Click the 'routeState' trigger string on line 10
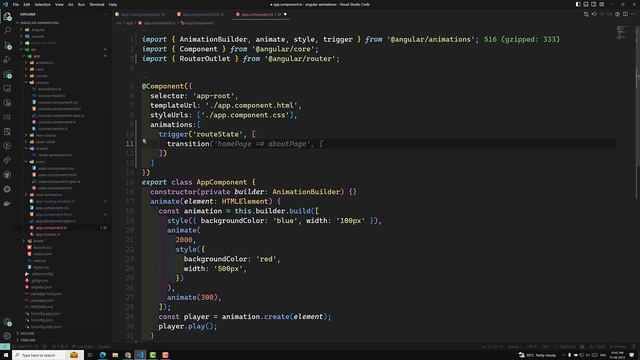 coord(218,134)
